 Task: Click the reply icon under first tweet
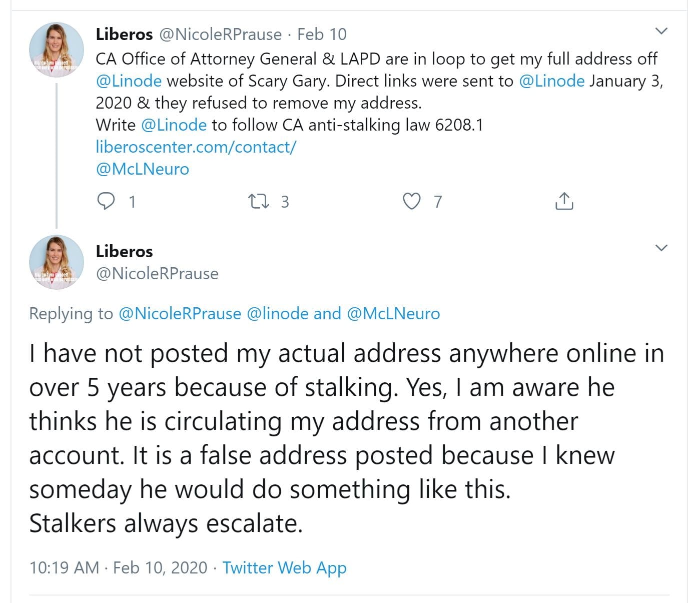[x=106, y=201]
